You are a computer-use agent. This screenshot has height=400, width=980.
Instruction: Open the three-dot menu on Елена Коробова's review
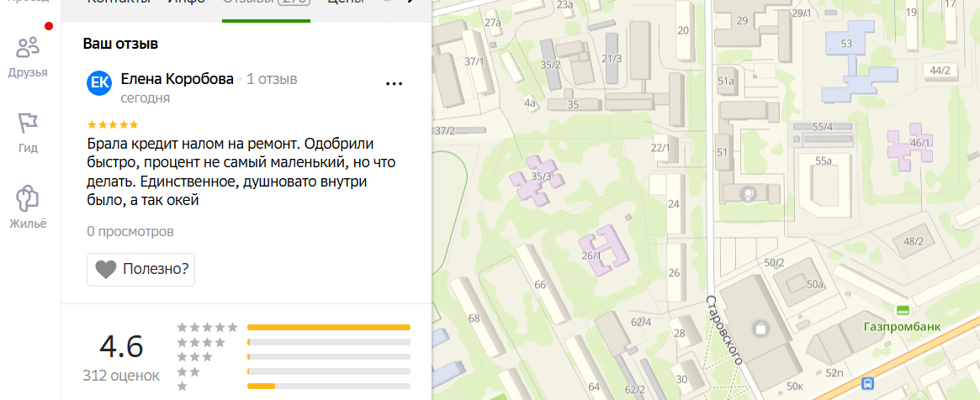394,84
